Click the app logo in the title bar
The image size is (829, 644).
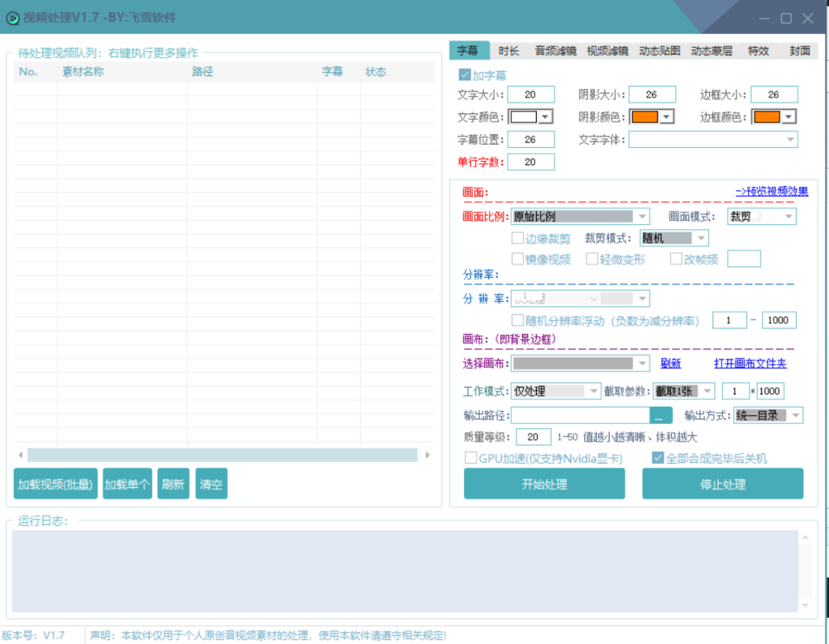tap(12, 18)
